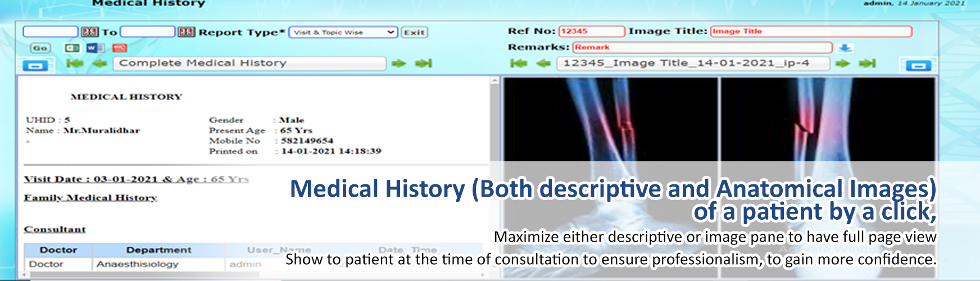The image size is (980, 281).
Task: Click the Exit button
Action: click(x=414, y=32)
